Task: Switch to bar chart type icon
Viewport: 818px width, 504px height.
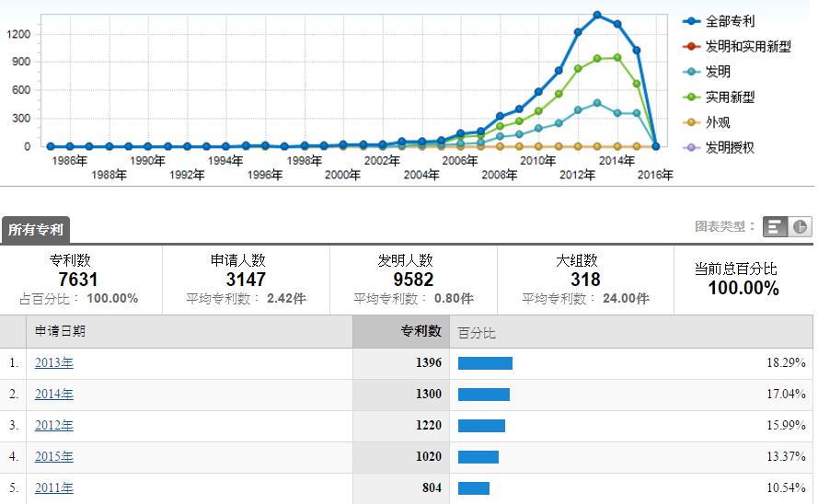Action: [x=776, y=227]
